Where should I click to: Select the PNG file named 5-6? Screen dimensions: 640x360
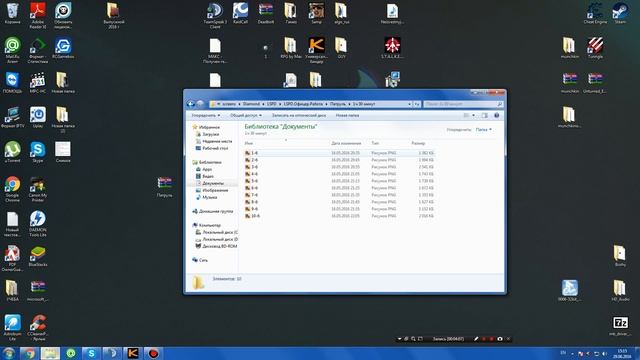[x=339, y=181]
